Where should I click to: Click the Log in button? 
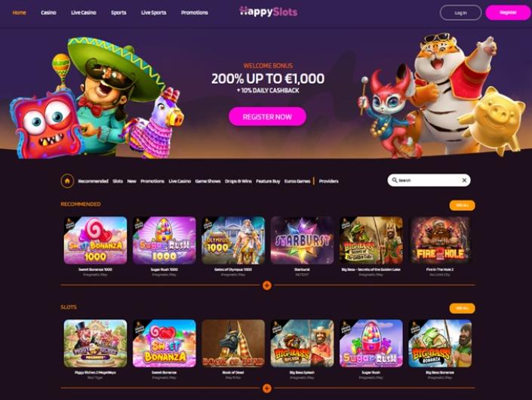(460, 13)
